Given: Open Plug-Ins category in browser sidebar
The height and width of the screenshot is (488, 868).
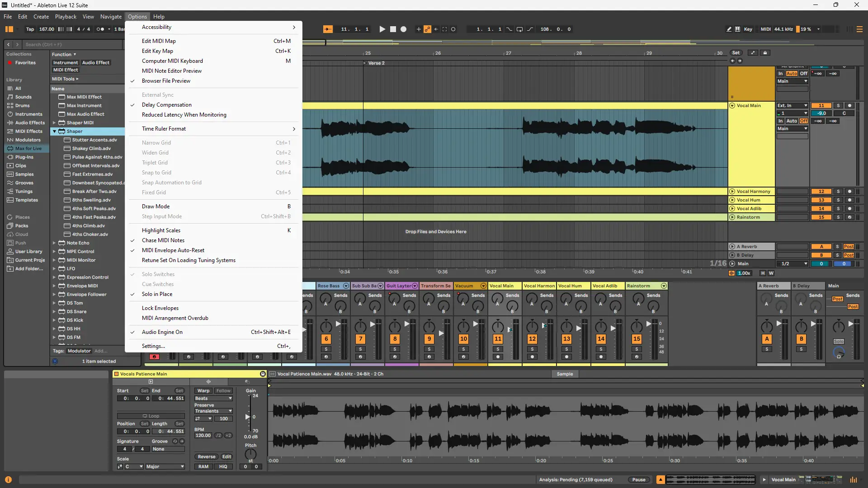Looking at the screenshot, I should (x=24, y=157).
